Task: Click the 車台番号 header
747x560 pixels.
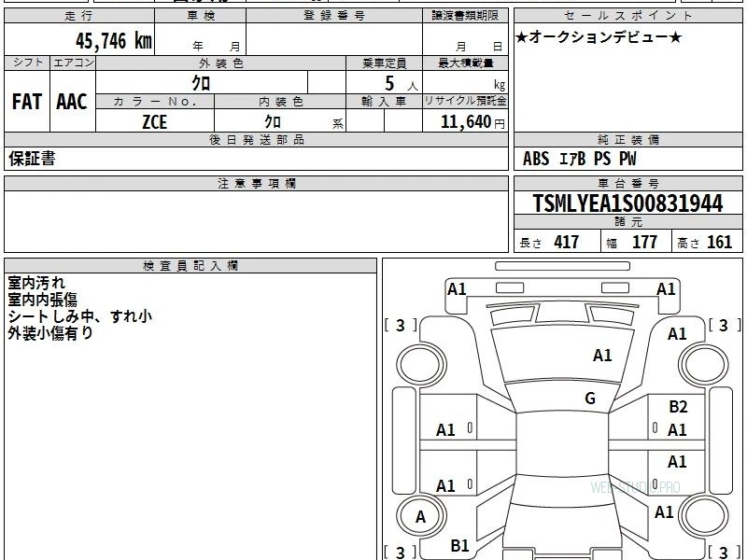Action: point(627,184)
